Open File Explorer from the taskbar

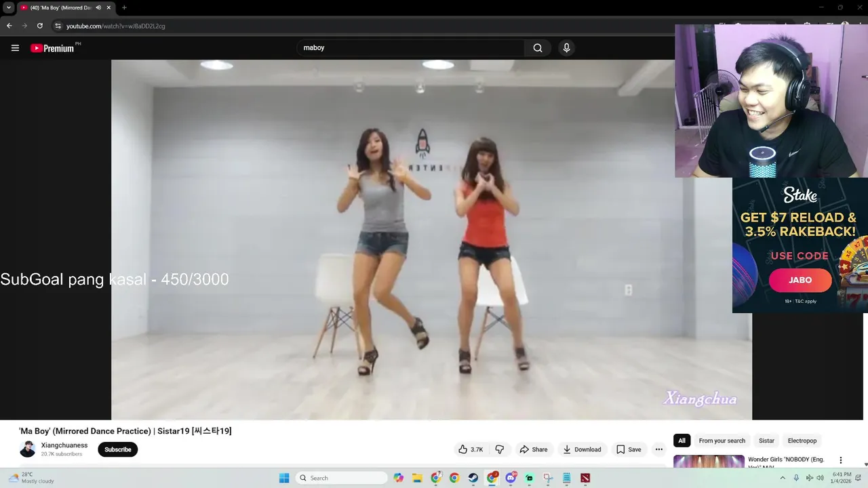(417, 478)
